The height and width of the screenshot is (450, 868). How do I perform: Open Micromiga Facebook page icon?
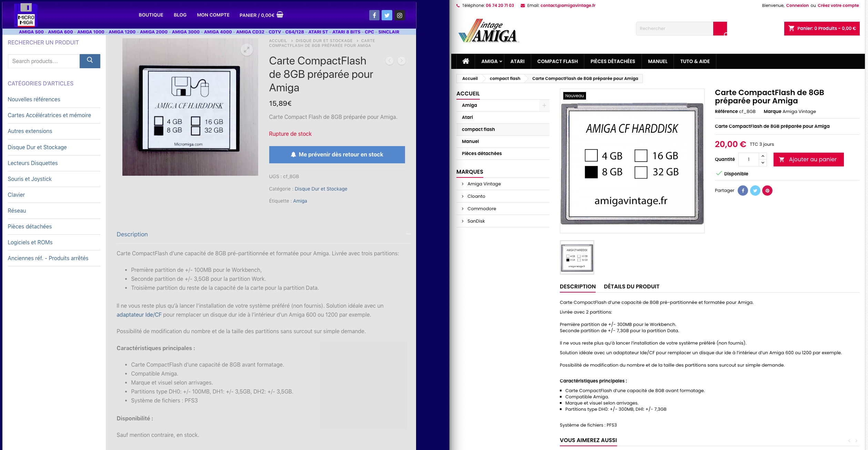click(374, 15)
